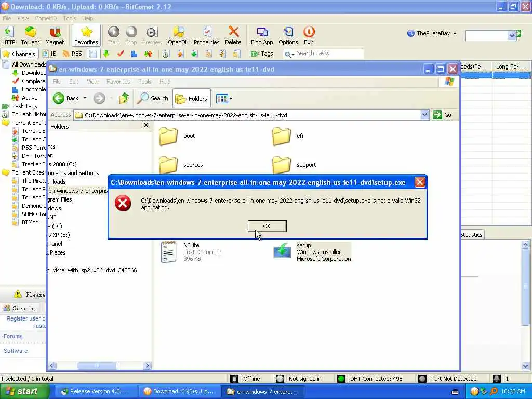
Task: Select Torrent Sites in sidebar
Action: point(24,172)
